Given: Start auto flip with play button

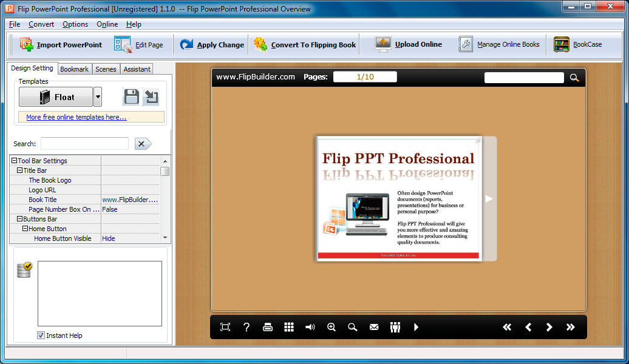Looking at the screenshot, I should coord(416,327).
